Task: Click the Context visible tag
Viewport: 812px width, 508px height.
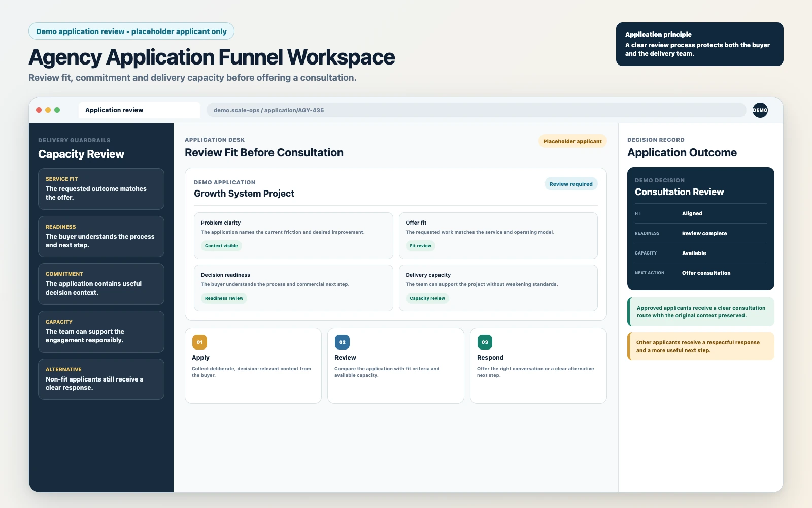Action: [221, 246]
